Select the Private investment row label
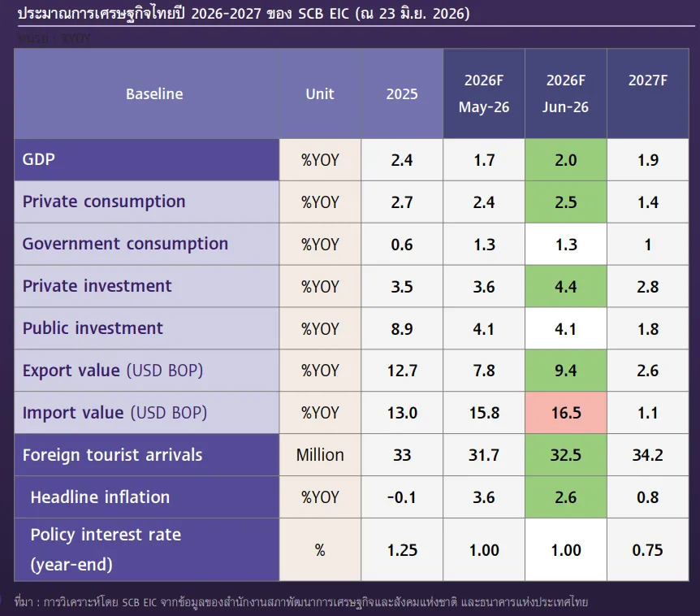Viewport: 700px width, 616px height. pos(97,286)
